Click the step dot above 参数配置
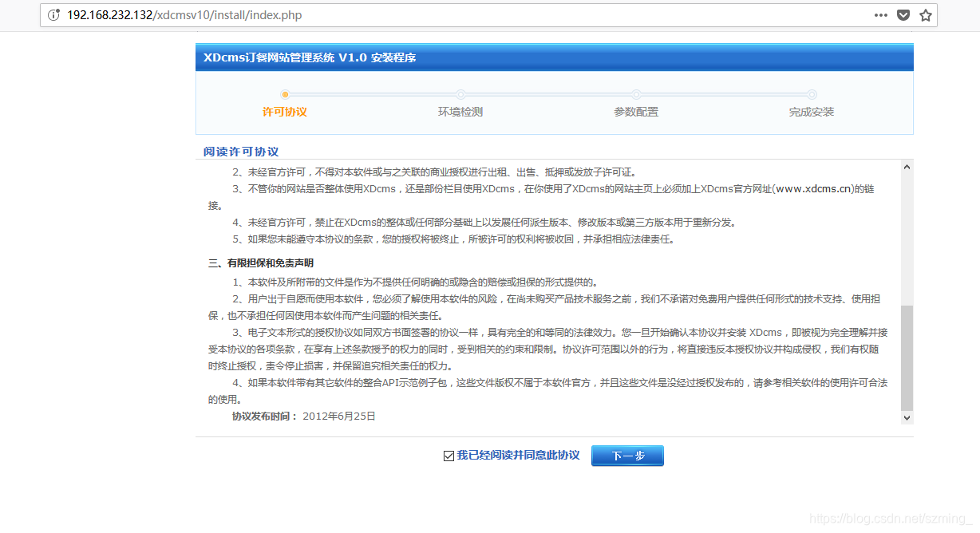Screen dimensions: 980x533 pos(636,94)
